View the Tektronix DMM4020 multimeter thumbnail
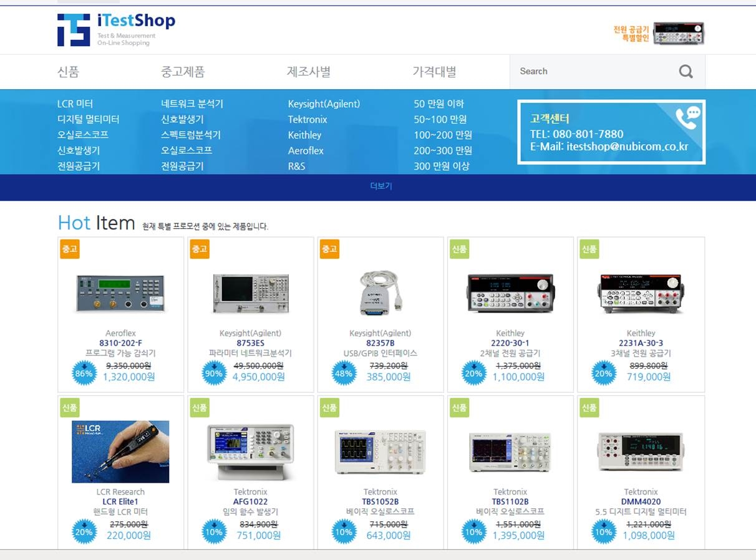756x560 pixels. [x=641, y=451]
